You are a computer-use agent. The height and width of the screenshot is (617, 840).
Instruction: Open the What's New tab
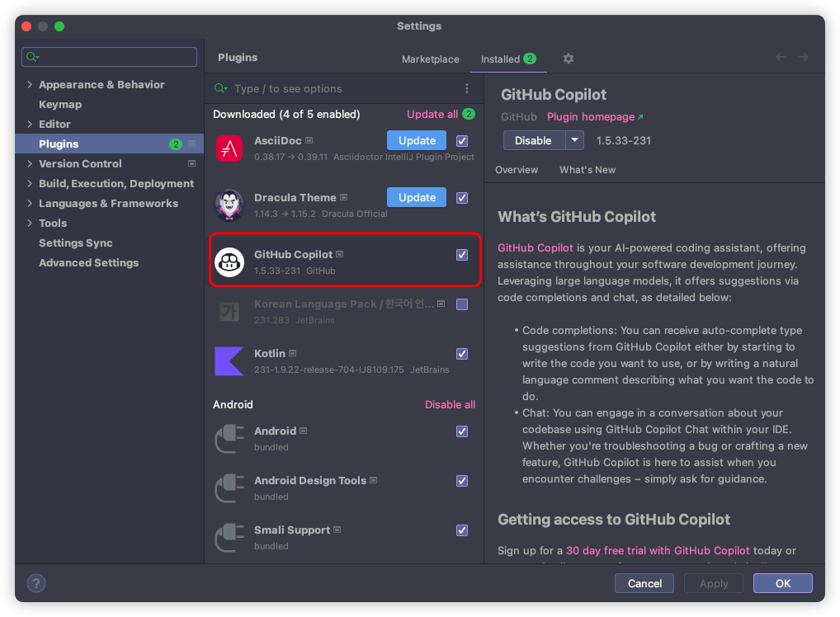(588, 170)
